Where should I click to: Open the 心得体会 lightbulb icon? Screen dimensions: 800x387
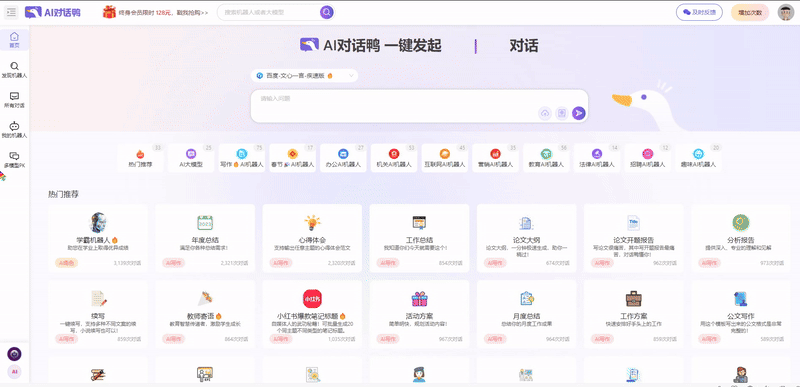312,222
